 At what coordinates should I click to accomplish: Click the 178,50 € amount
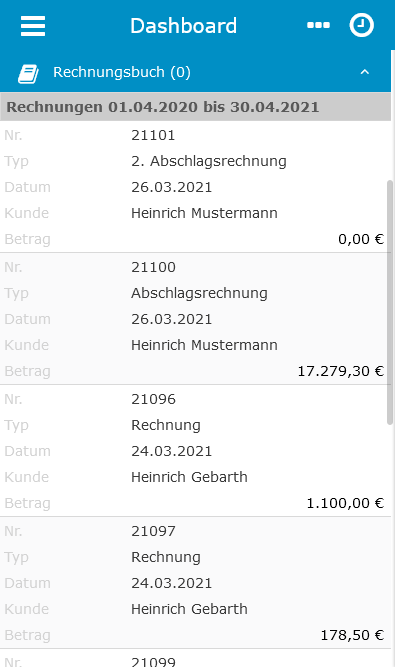[352, 635]
